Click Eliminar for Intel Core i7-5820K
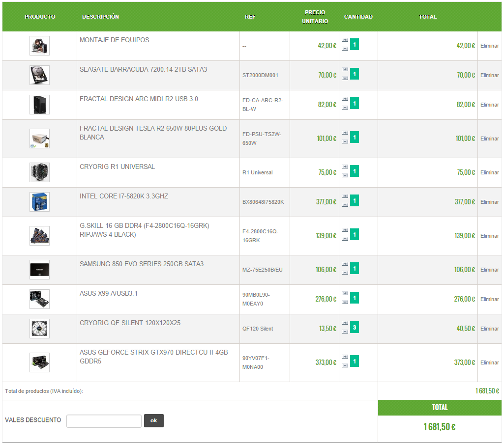Image resolution: width=504 pixels, height=445 pixels. 490,202
